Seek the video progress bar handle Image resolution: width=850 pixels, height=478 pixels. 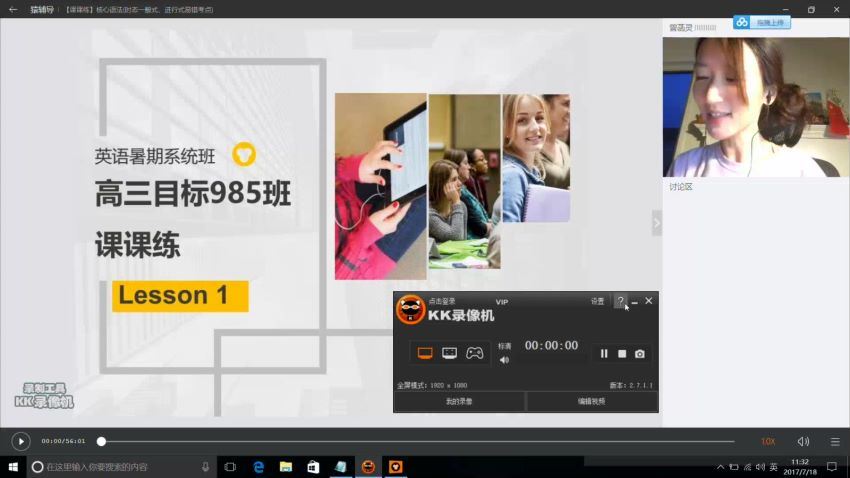click(101, 442)
